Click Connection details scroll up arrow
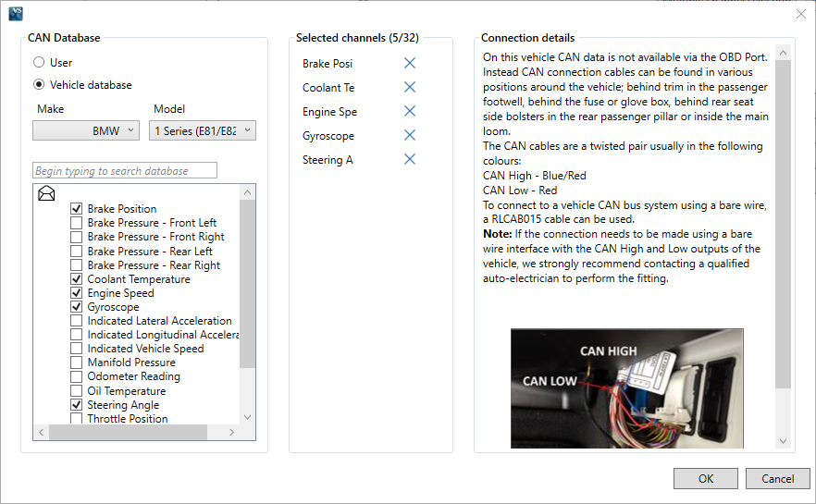Viewport: 816px width, 504px height. coord(784,53)
